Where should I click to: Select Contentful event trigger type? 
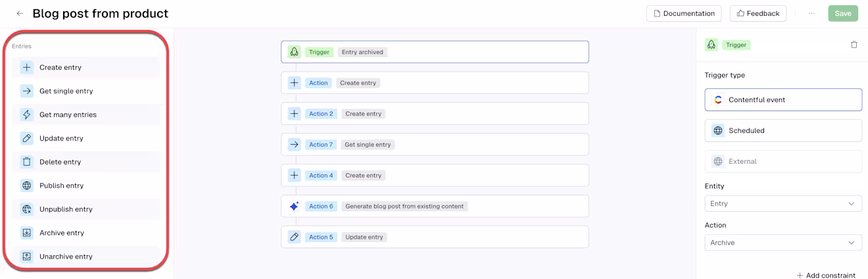783,100
